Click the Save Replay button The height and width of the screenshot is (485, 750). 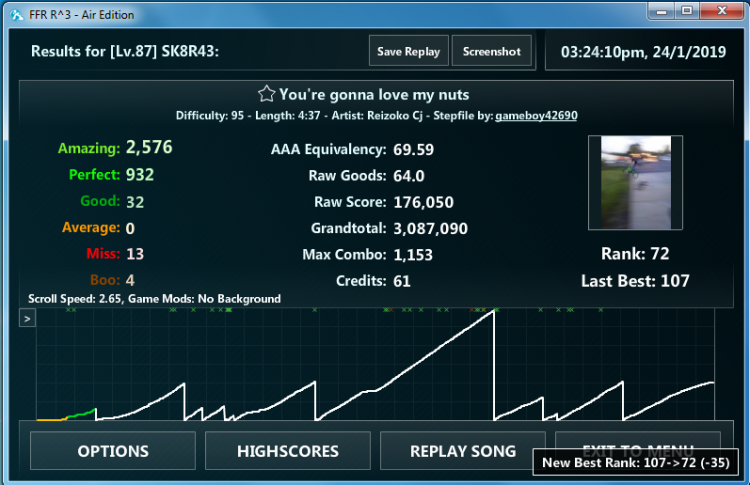[408, 51]
